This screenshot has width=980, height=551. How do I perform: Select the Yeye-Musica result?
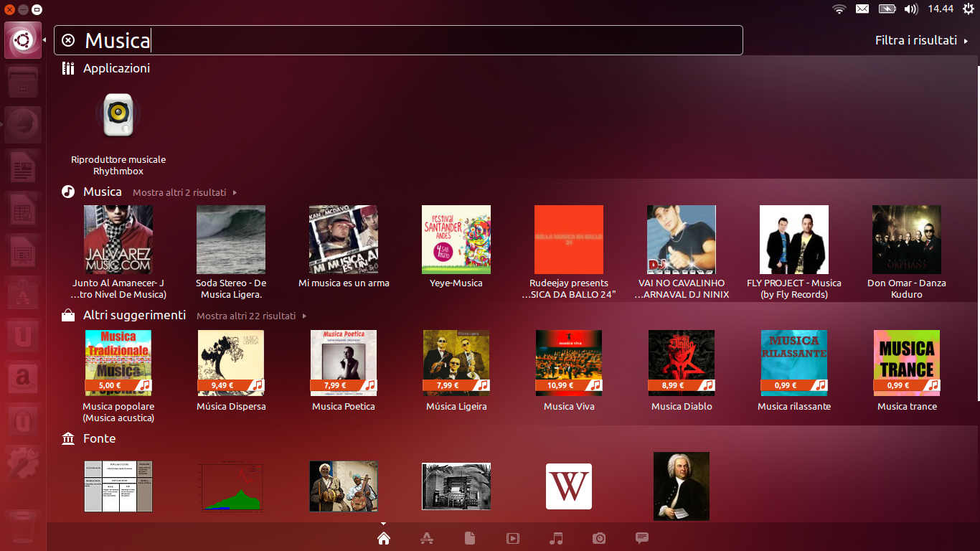tap(456, 240)
